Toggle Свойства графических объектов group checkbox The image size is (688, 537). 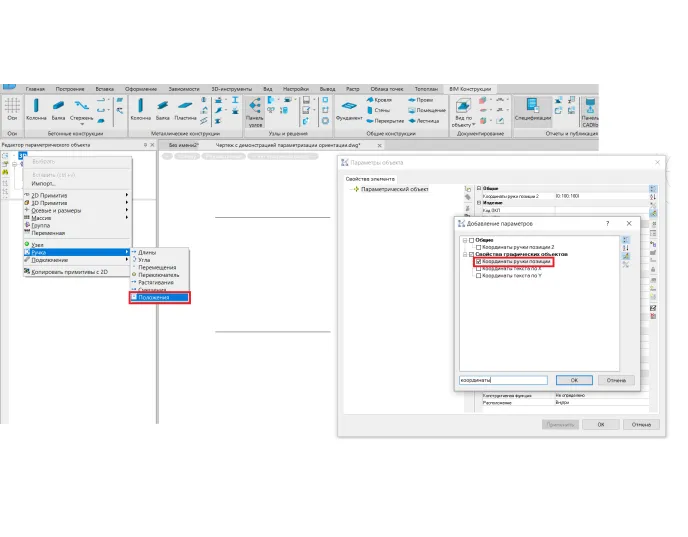(472, 254)
